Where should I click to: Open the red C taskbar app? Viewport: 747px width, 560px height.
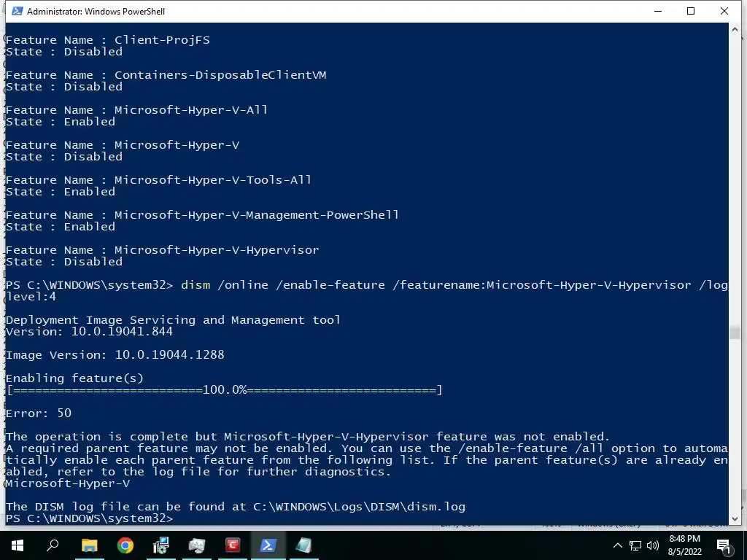click(233, 545)
